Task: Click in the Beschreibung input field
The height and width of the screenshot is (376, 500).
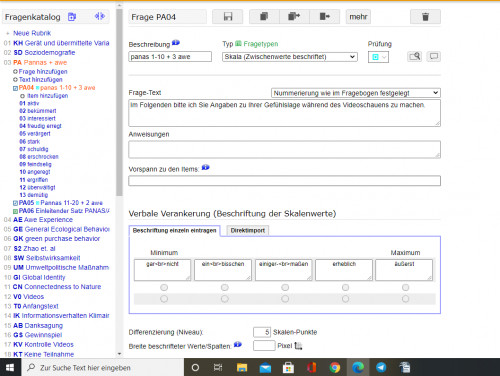Action: pos(170,57)
